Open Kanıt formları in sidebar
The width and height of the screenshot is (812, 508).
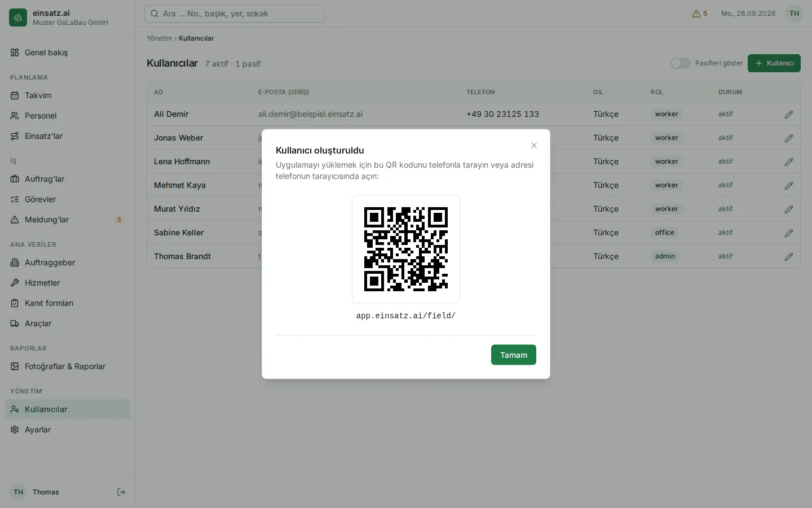tap(68, 303)
